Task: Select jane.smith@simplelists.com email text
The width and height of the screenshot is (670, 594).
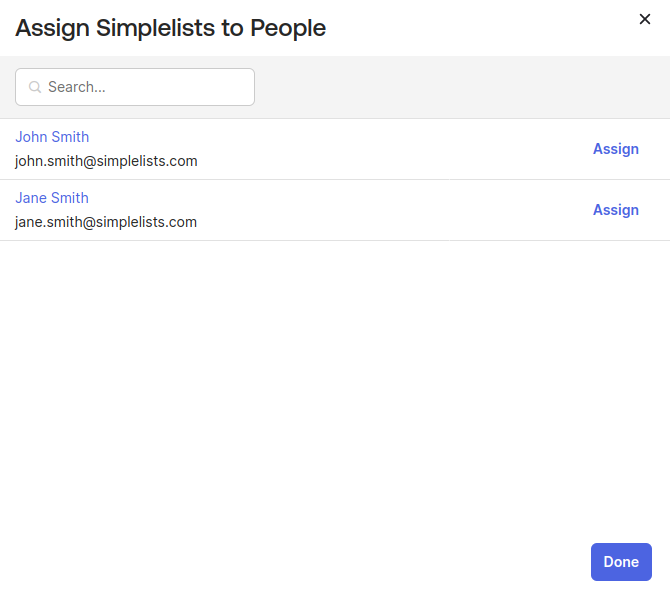Action: coord(106,222)
